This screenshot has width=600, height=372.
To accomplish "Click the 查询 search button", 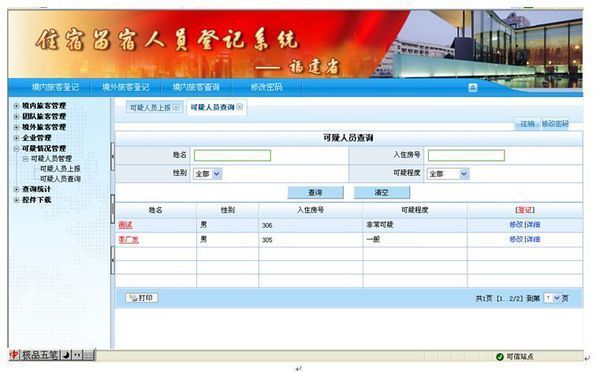I will (315, 193).
